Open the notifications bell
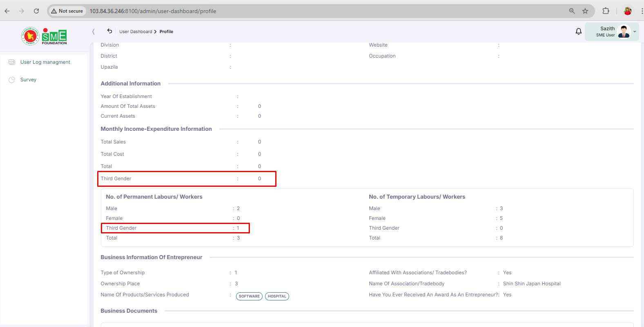 (x=578, y=31)
